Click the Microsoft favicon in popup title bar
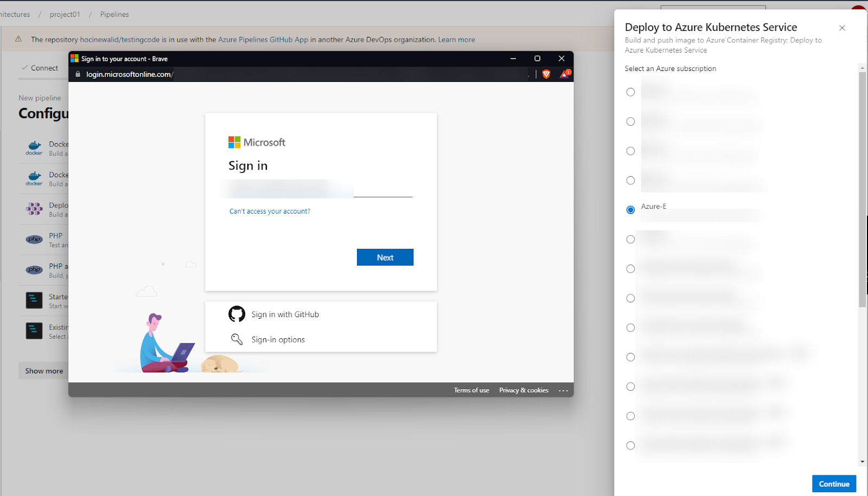This screenshot has width=868, height=496. pyautogui.click(x=75, y=59)
